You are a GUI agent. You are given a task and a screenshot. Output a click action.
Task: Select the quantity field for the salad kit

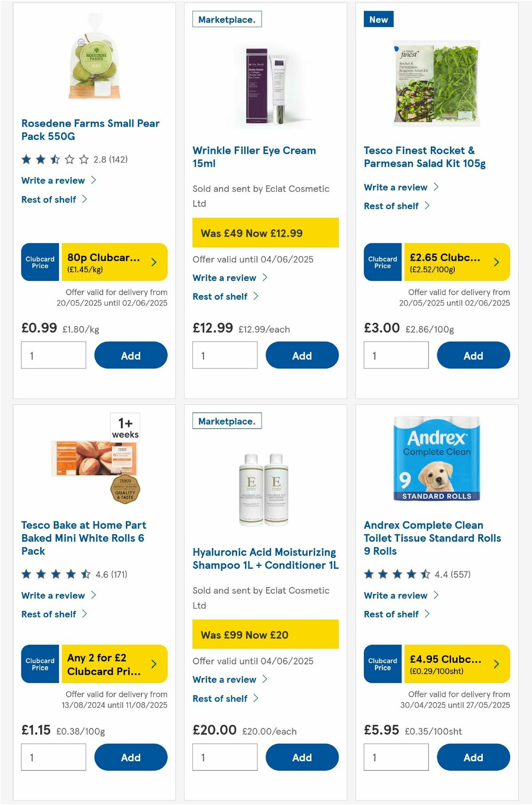[x=396, y=355]
